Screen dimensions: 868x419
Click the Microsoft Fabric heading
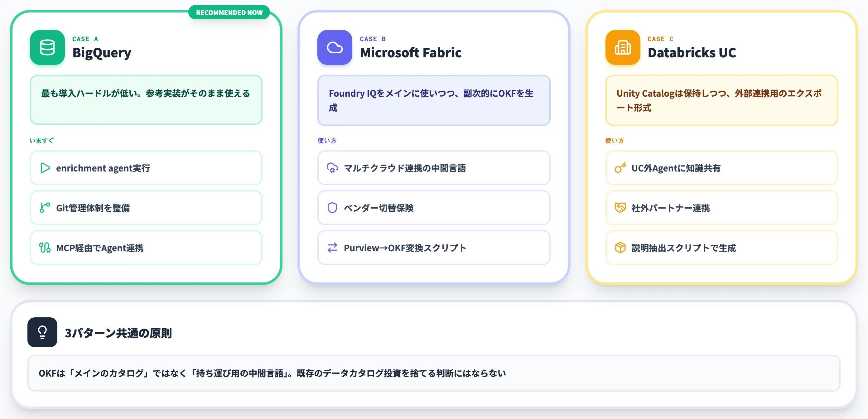coord(411,53)
